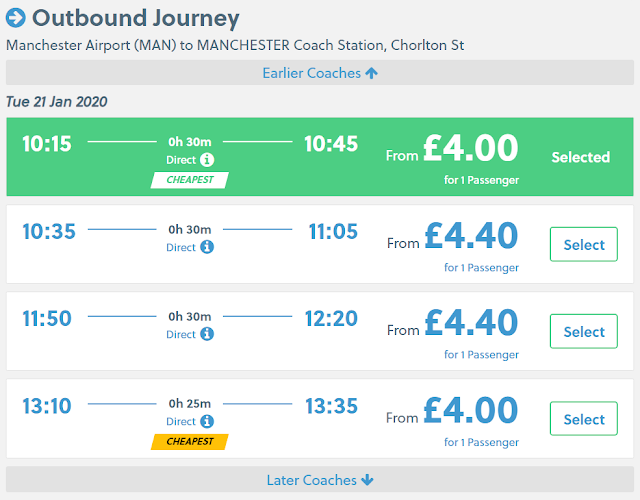Click the Tue 21 Jan 2020 date heading
Viewport: 640px width, 500px height.
pos(57,102)
